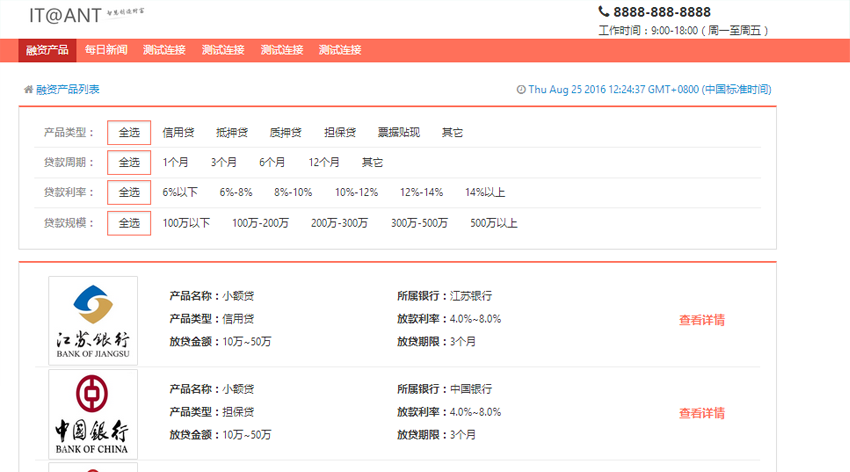
Task: Choose the 6个月 loan period
Action: point(272,163)
